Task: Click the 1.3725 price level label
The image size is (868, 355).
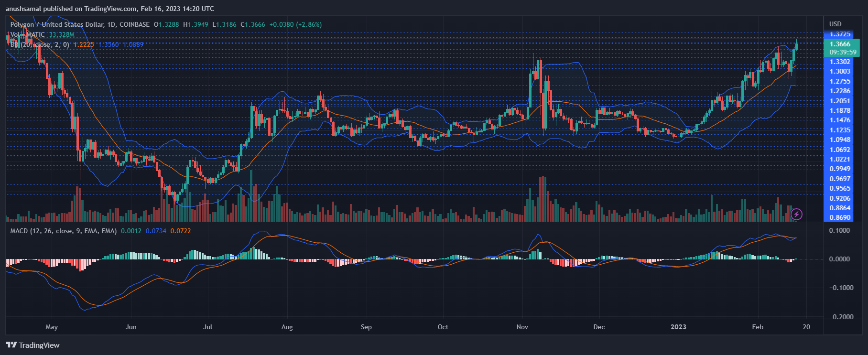Action: pyautogui.click(x=840, y=34)
